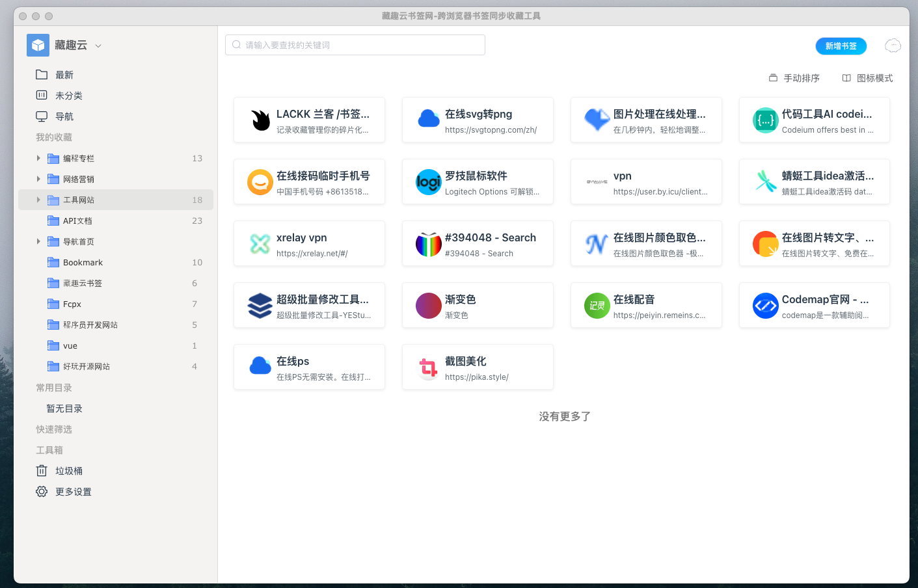Image resolution: width=918 pixels, height=588 pixels.
Task: Select the 记灵 在线配音 green swatch icon
Action: (x=597, y=305)
